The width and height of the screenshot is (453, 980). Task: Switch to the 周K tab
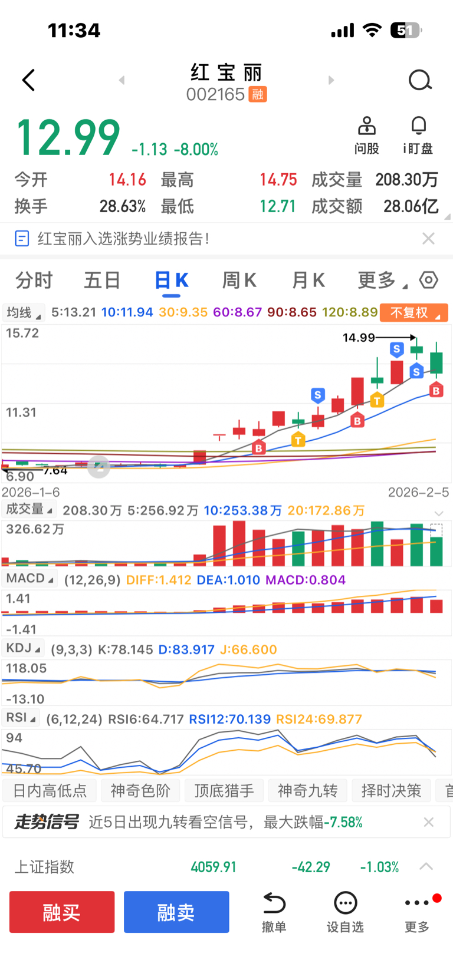tap(239, 281)
